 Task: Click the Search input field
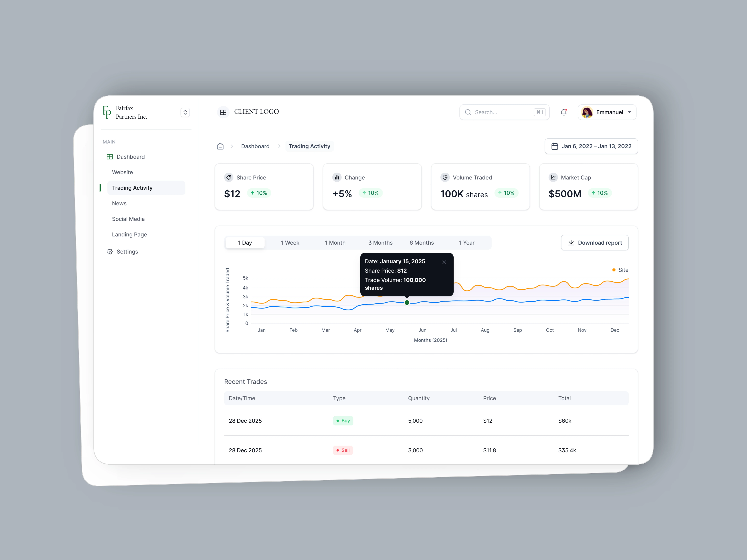[500, 112]
